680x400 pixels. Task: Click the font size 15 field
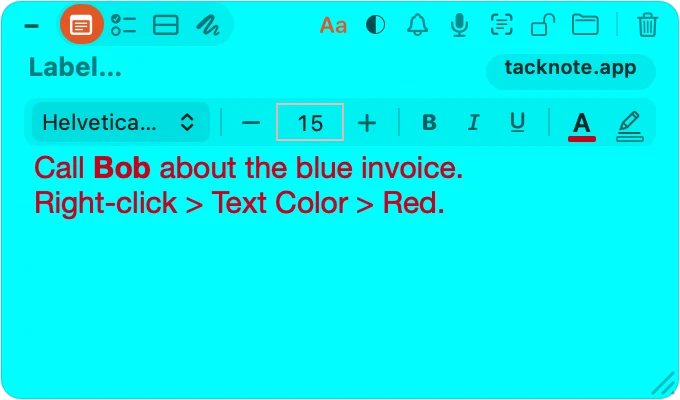[x=310, y=122]
